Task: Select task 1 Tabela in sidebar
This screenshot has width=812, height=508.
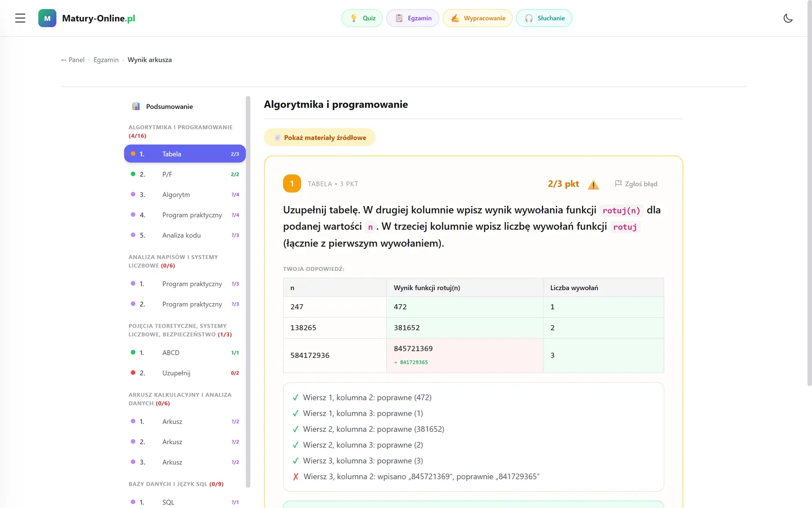Action: pos(185,154)
